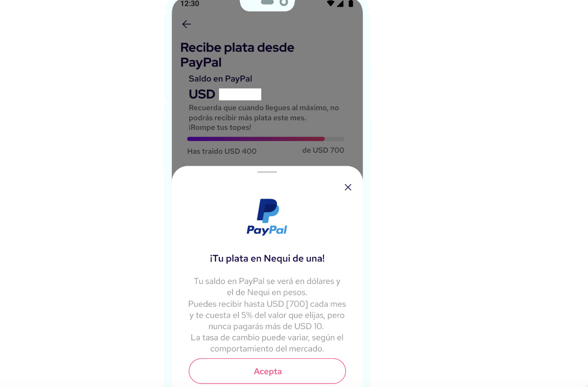The image size is (588, 387).
Task: Confirm with the Acepta button
Action: pyautogui.click(x=267, y=371)
